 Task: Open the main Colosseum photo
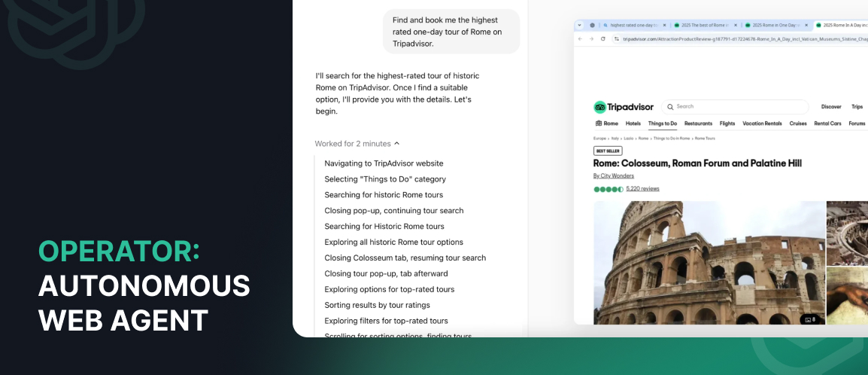click(709, 263)
